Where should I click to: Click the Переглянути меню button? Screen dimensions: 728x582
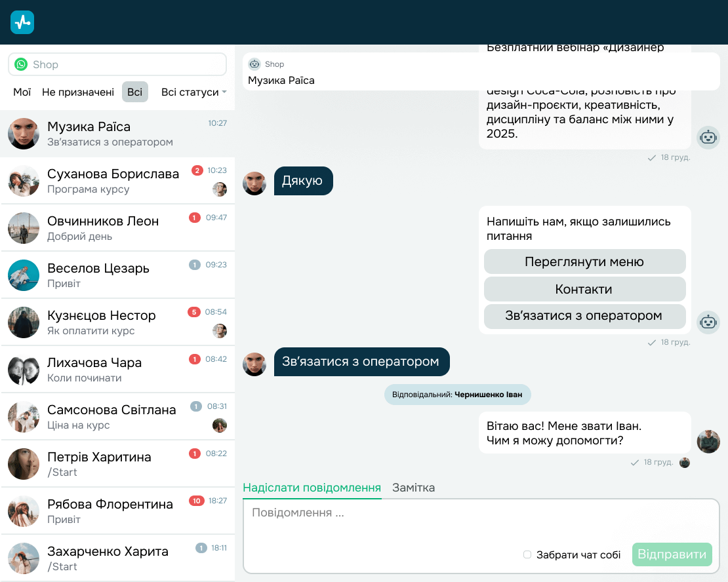[x=584, y=262]
